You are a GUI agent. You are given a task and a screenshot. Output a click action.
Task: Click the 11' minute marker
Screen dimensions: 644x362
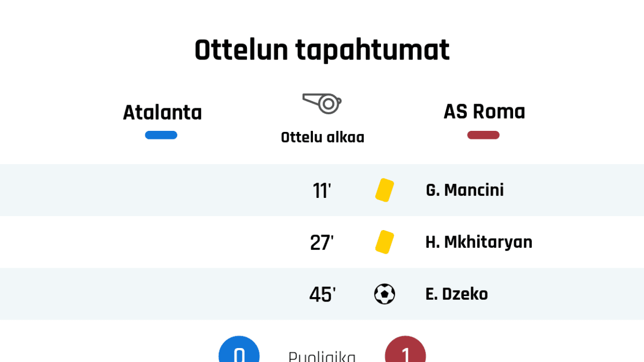coord(322,190)
